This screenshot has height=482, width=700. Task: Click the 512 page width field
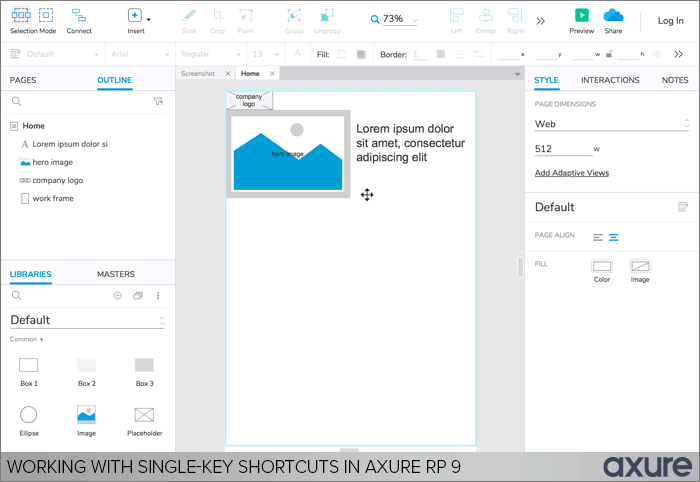[x=563, y=149]
